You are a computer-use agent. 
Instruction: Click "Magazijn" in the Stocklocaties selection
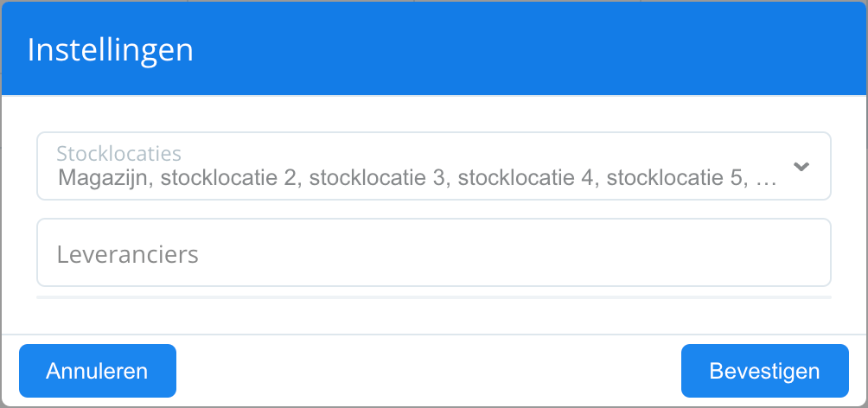point(104,178)
